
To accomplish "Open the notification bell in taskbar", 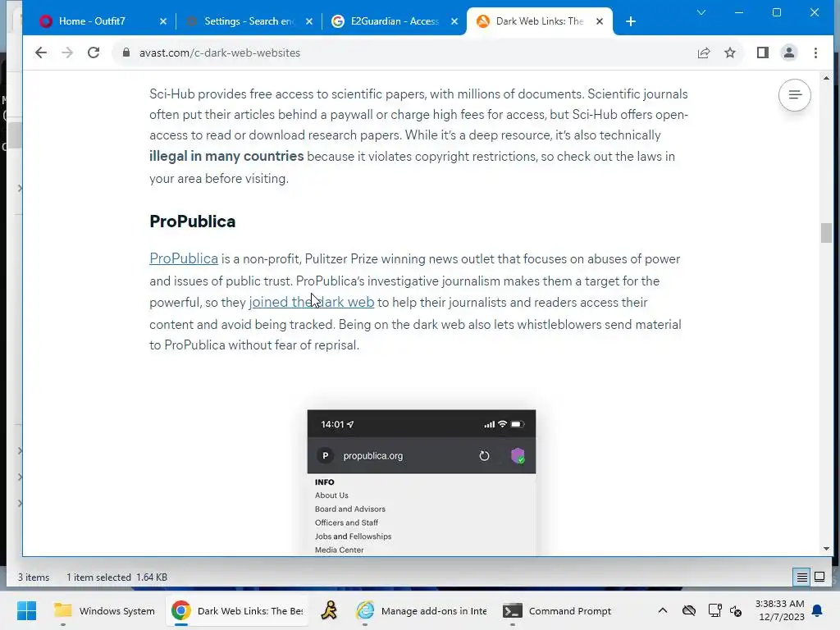I will pos(817,610).
